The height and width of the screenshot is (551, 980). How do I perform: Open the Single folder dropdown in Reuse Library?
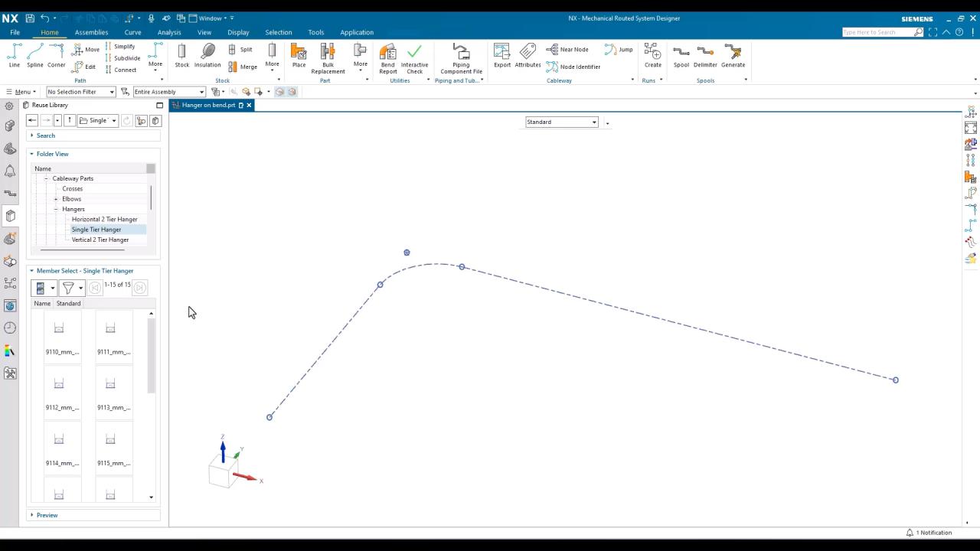(98, 120)
